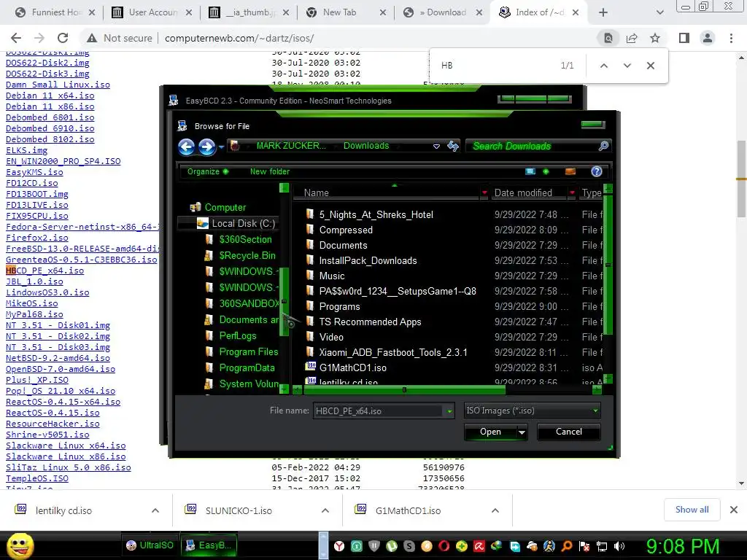
Task: Click the change view icon in the dialog toolbar
Action: [x=530, y=171]
